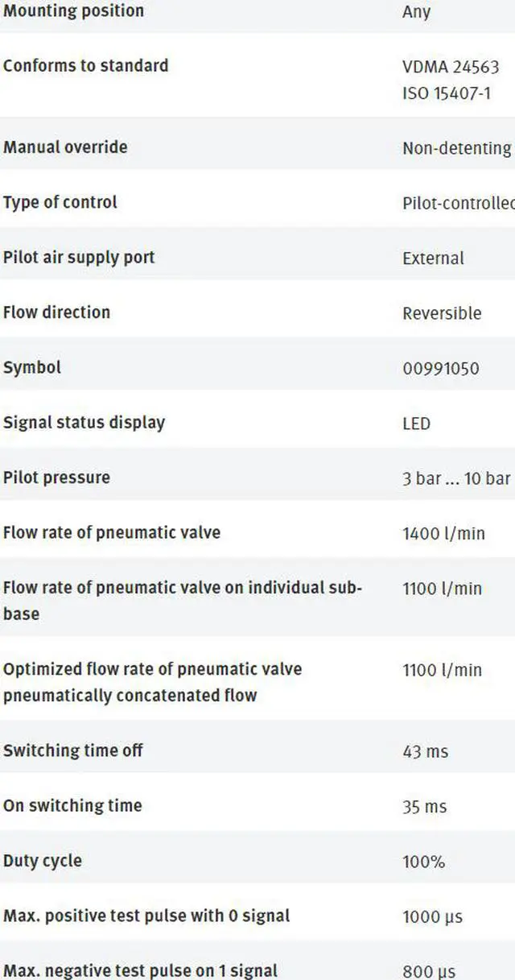Click the "100%" duty cycle value

pyautogui.click(x=423, y=862)
